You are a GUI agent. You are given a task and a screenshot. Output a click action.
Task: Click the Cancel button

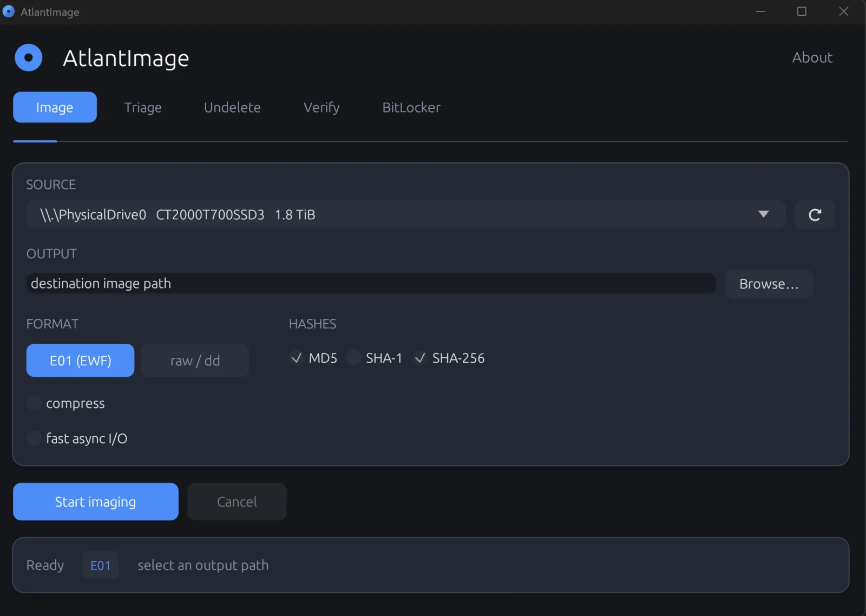pyautogui.click(x=237, y=502)
